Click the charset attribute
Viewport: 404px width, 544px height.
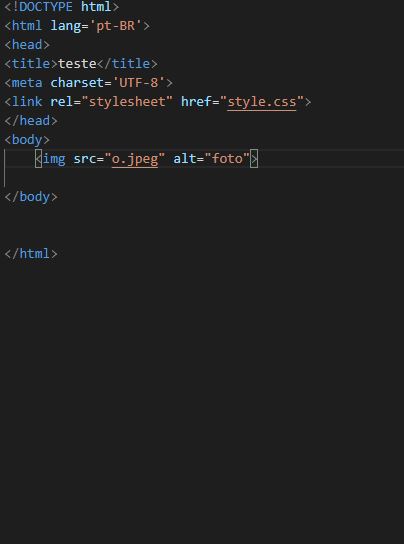click(77, 83)
